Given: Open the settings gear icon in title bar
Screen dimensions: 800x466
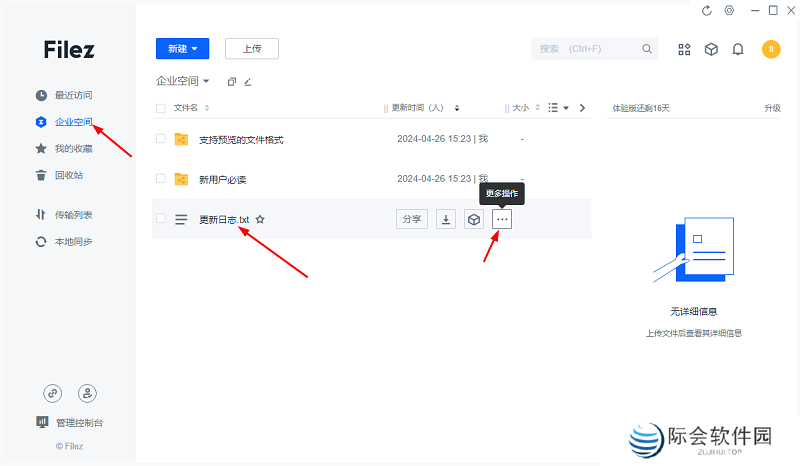Looking at the screenshot, I should point(730,10).
